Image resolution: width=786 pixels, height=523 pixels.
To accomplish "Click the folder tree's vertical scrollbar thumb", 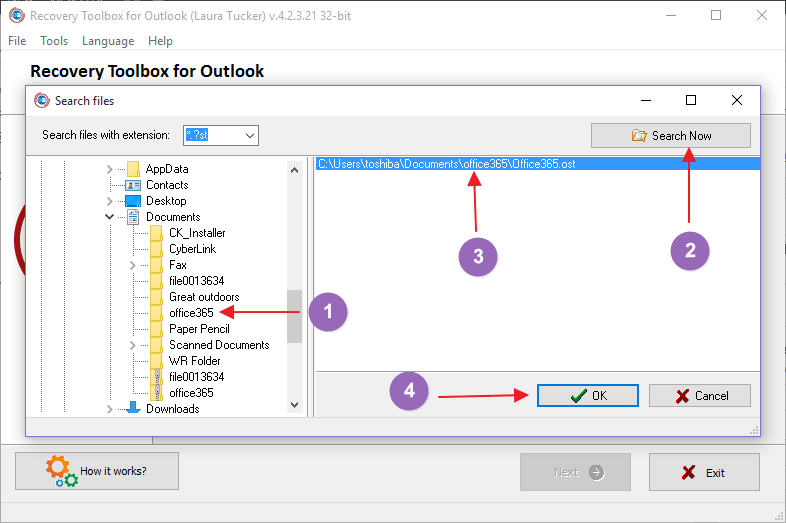I will click(294, 316).
